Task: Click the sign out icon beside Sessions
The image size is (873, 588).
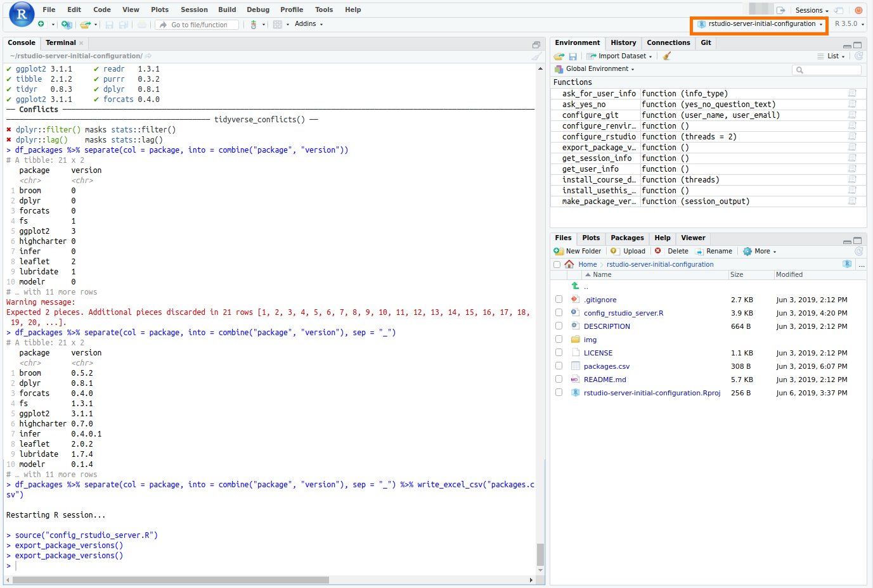Action: (780, 10)
